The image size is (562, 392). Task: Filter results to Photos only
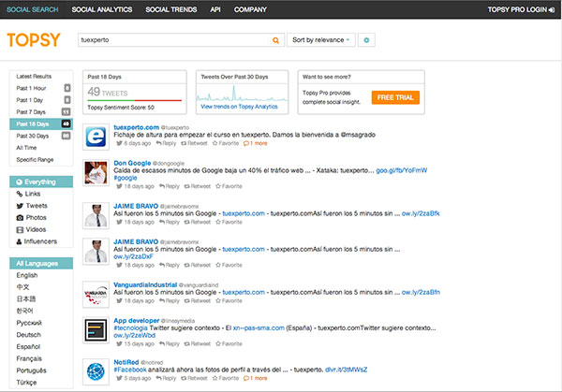pyautogui.click(x=37, y=217)
